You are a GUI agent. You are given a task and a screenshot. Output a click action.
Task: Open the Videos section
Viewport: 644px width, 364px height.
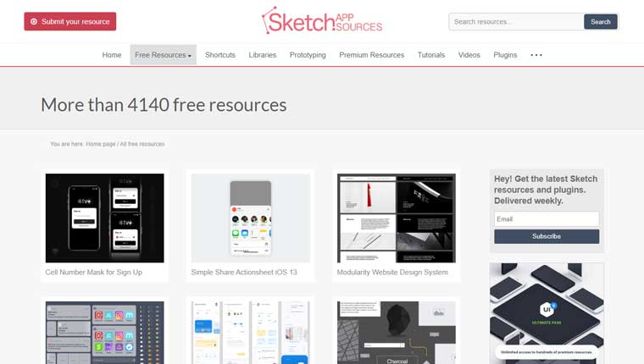click(x=469, y=55)
